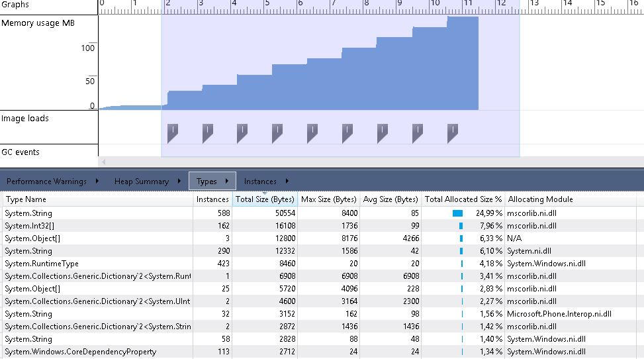Open the Performance Warnings view

[x=46, y=181]
